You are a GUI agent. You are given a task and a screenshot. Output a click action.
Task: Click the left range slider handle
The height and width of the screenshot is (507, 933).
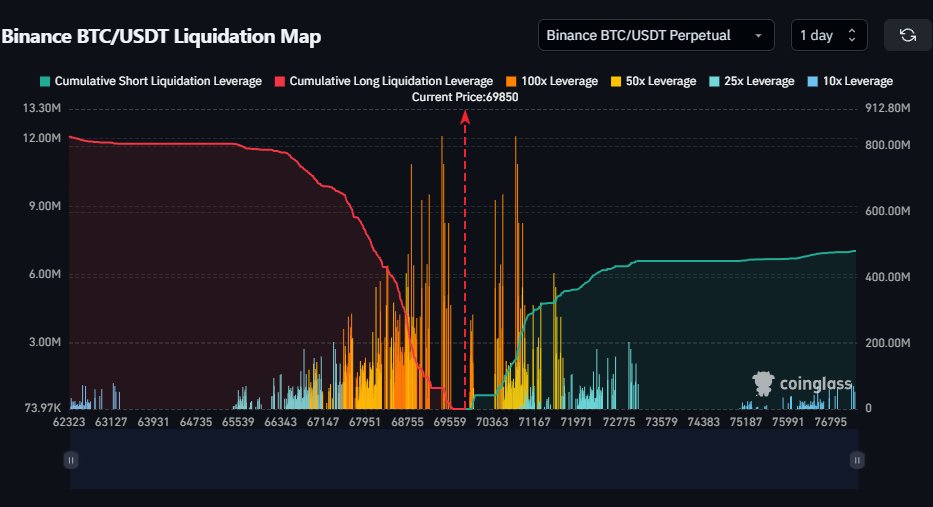coord(71,460)
